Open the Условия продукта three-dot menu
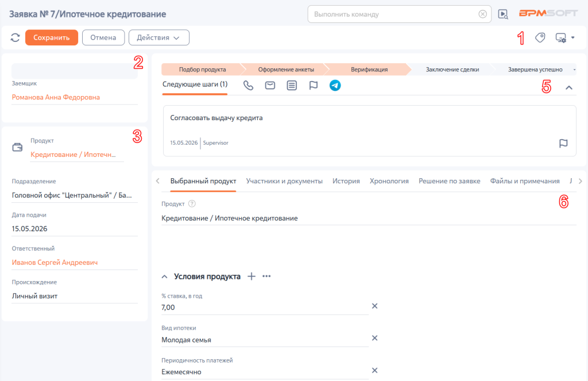This screenshot has height=381, width=588. coord(266,276)
